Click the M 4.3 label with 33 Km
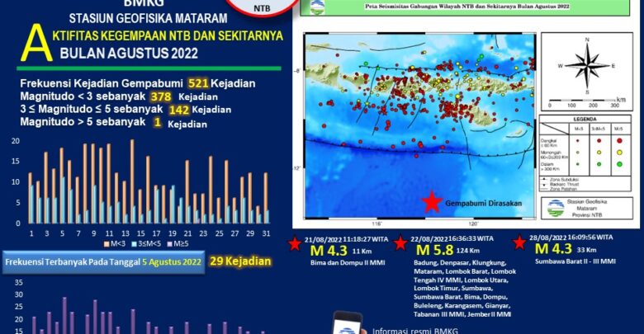This screenshot has height=334, width=644. [x=553, y=249]
